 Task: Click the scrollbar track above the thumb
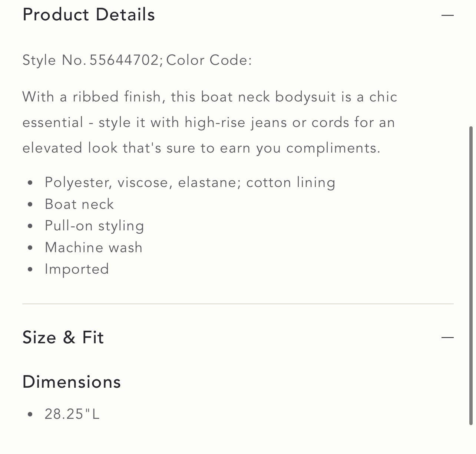[471, 63]
